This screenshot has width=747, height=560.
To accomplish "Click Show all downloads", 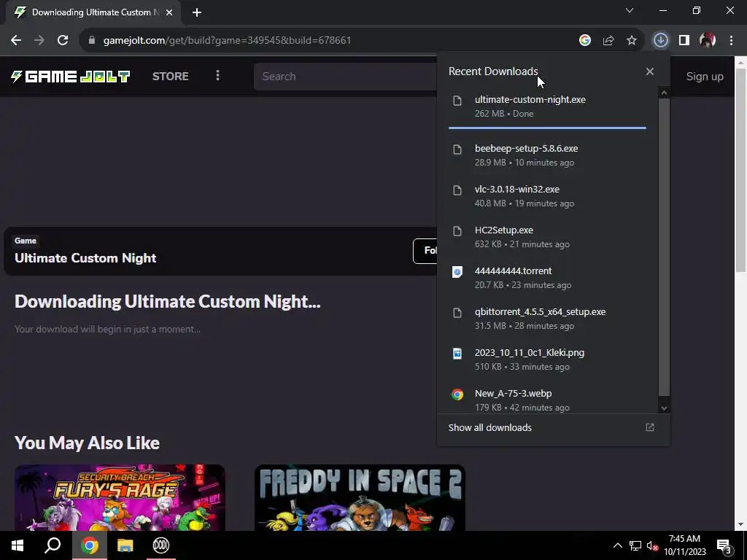I will click(489, 427).
